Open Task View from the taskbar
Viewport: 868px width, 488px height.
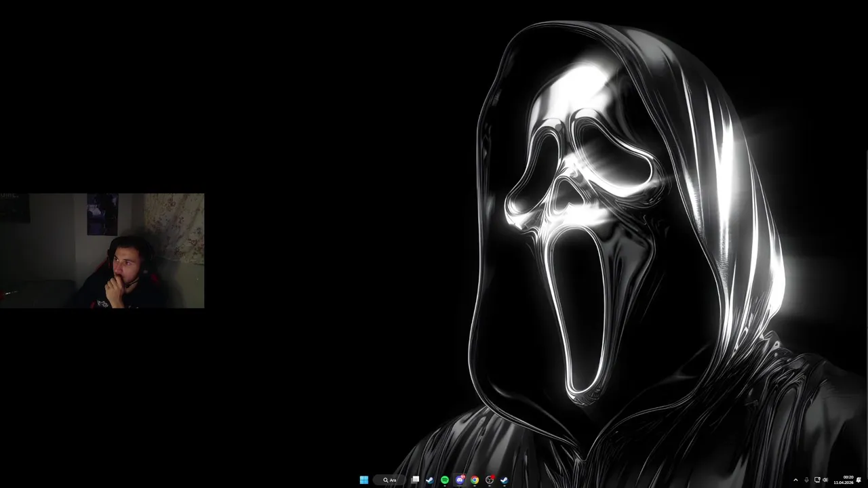coord(415,480)
